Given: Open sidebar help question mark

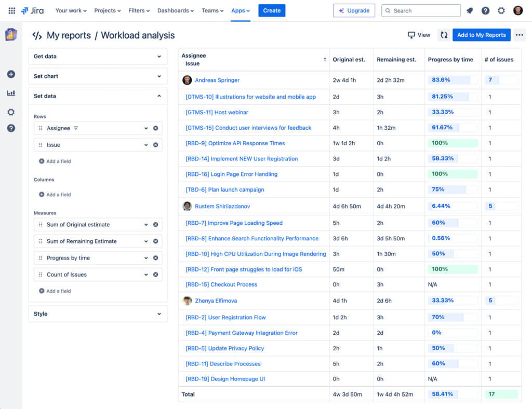Looking at the screenshot, I should point(10,128).
